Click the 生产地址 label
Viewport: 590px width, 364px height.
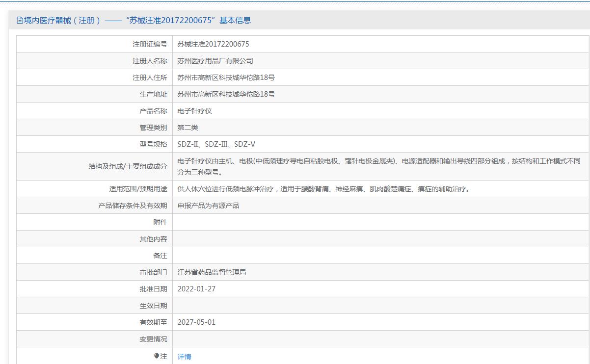[x=153, y=94]
